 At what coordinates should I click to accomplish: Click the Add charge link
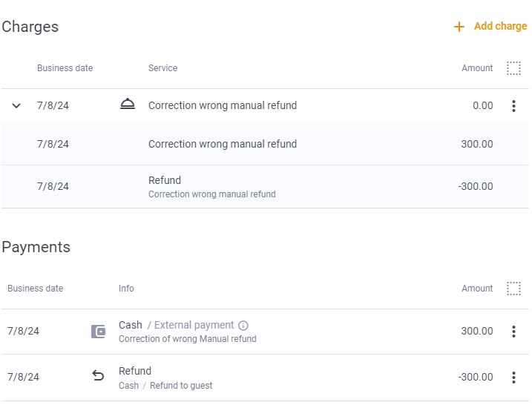pos(500,26)
